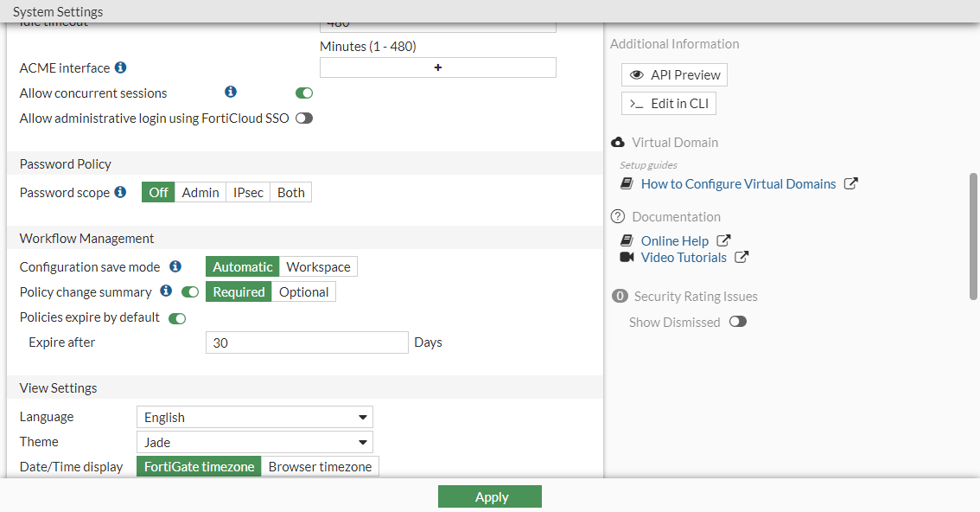The width and height of the screenshot is (980, 512).
Task: Click the ACME interface info icon
Action: [121, 67]
